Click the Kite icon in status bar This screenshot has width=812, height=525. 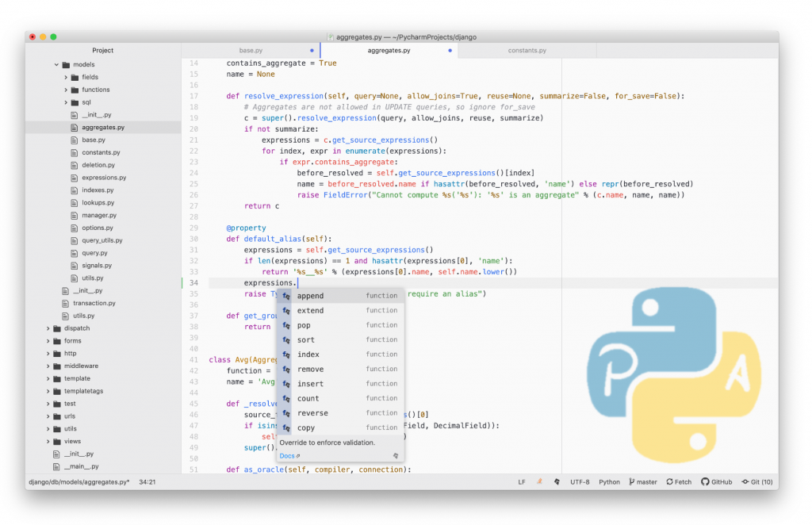point(557,481)
